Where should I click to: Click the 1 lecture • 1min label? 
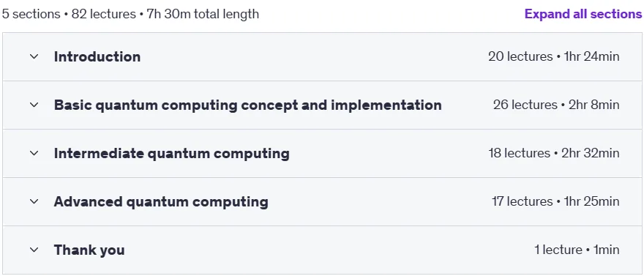[577, 250]
